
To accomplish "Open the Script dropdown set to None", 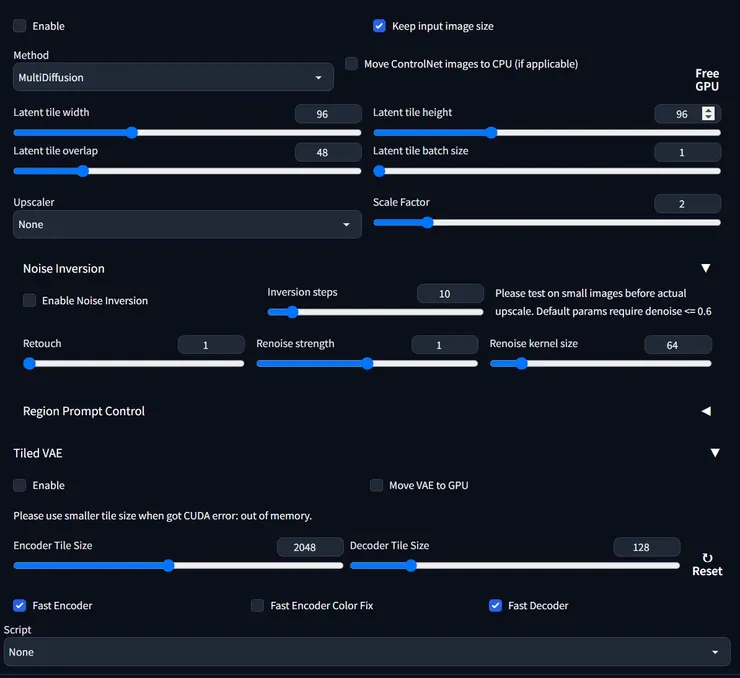I will click(x=366, y=652).
